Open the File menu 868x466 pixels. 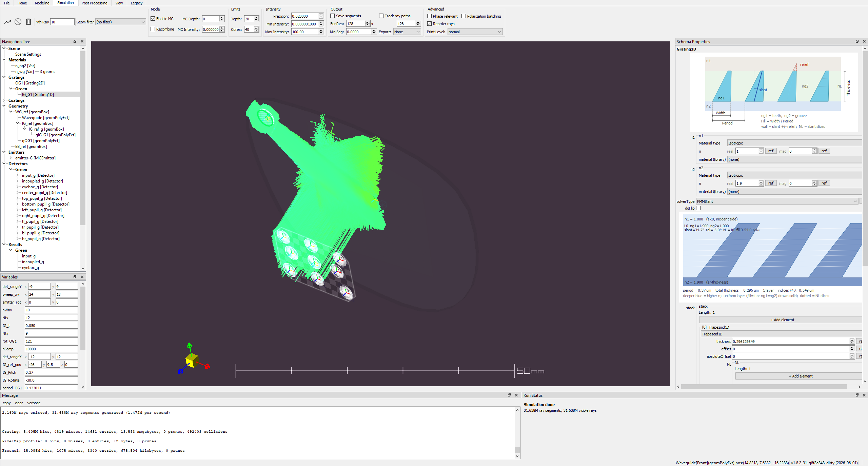pyautogui.click(x=7, y=3)
